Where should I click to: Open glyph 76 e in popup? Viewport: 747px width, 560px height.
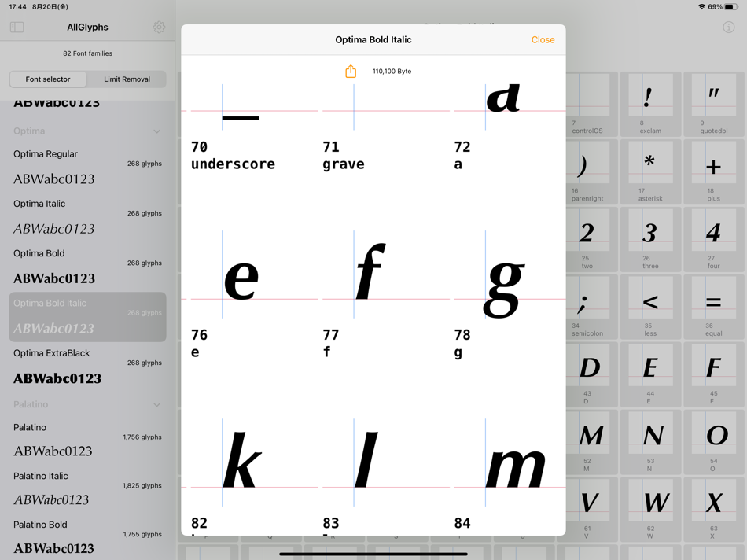(254, 296)
